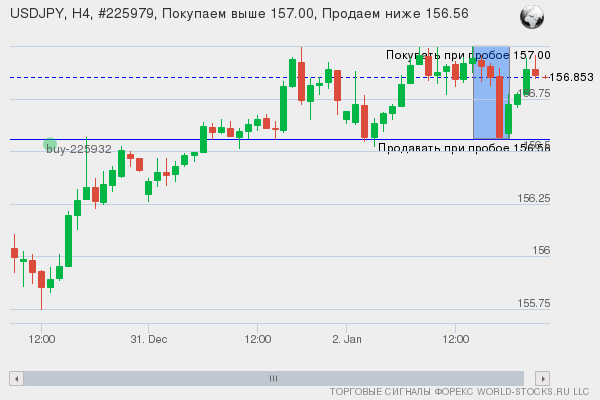Screen dimensions: 600x400
Task: Click the right scroll arrow button
Action: click(543, 379)
